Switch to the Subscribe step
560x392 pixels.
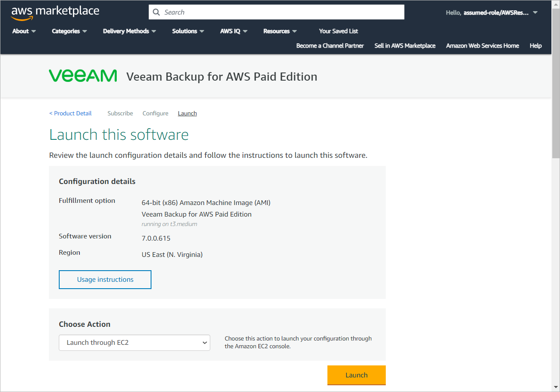click(120, 113)
